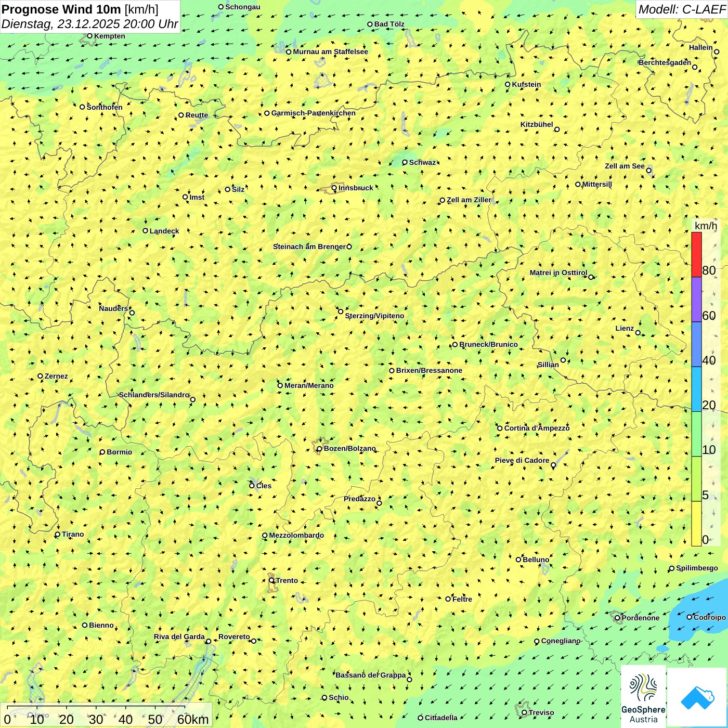Click the Bormio city marker
The width and height of the screenshot is (728, 728).
click(102, 452)
